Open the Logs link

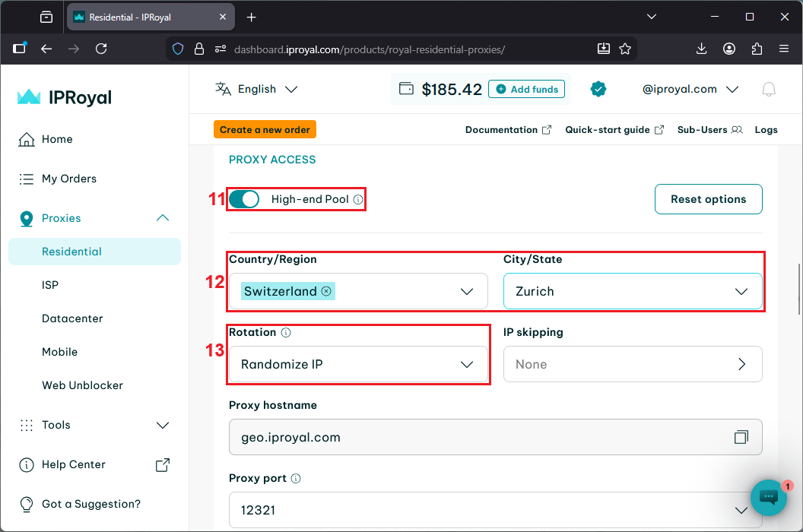pos(766,129)
